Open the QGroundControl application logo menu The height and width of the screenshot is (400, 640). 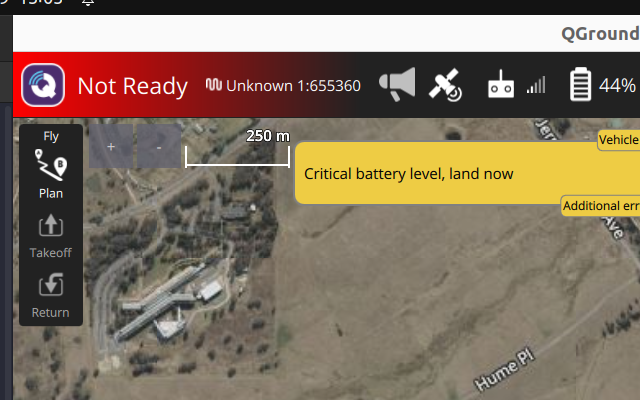43,85
